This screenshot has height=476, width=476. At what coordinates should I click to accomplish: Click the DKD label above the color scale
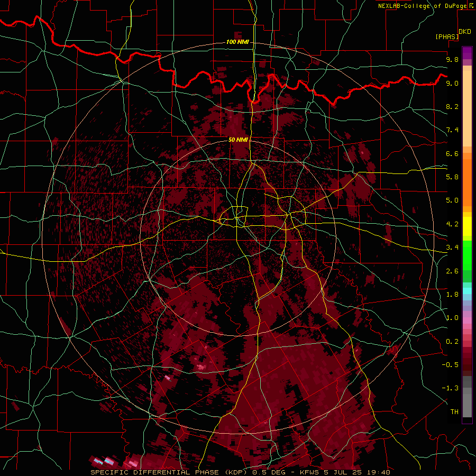pyautogui.click(x=465, y=32)
